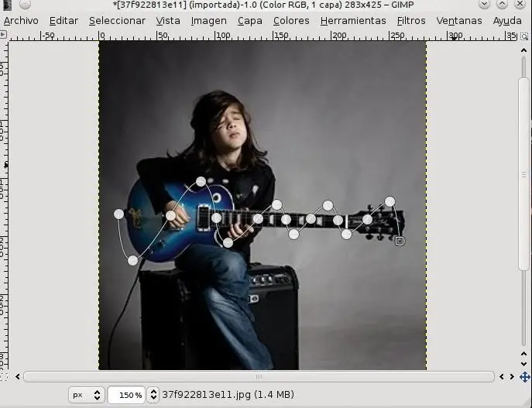The image size is (532, 408).
Task: Open the Herramientas menu
Action: 353,21
